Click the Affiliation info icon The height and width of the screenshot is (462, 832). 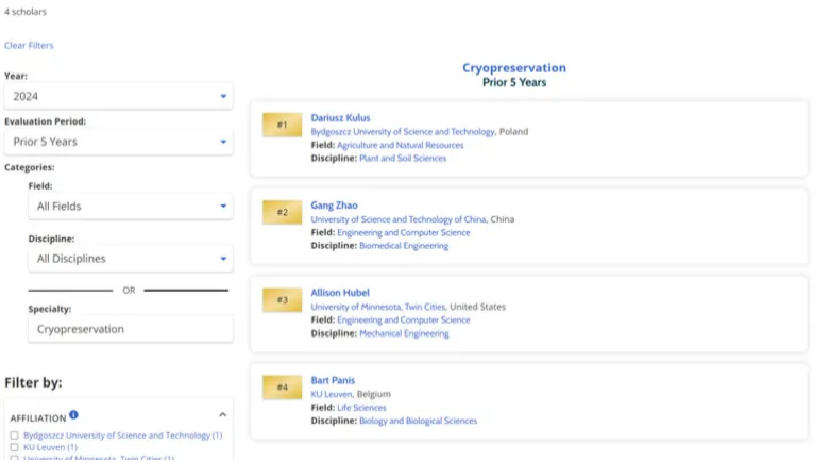tap(74, 415)
